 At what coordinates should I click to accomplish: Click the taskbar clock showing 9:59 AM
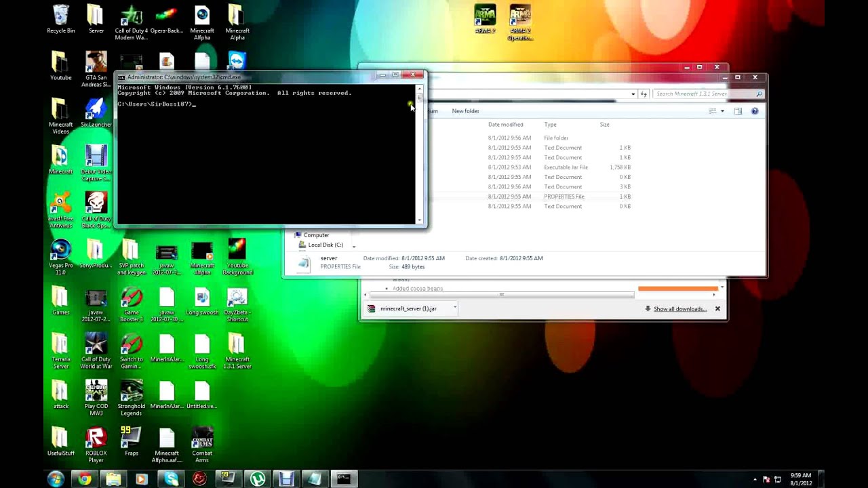[x=800, y=479]
